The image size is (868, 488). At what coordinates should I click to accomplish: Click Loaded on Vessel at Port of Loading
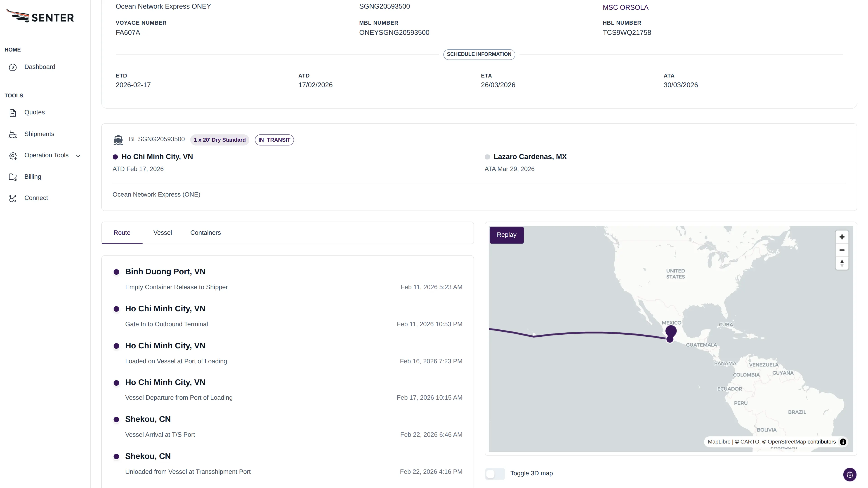pos(176,361)
